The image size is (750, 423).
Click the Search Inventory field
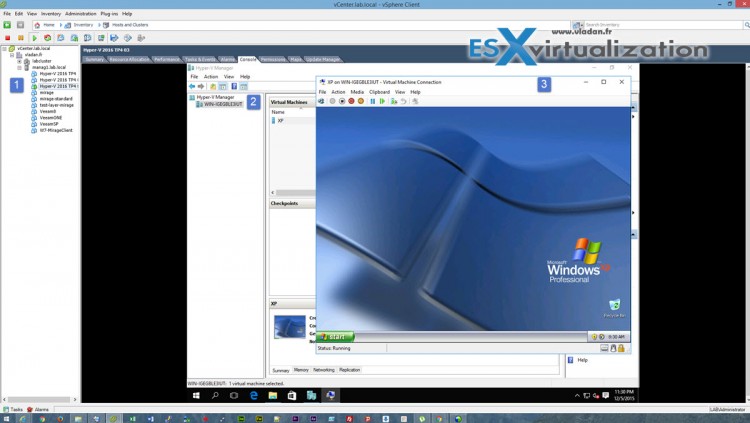point(662,24)
